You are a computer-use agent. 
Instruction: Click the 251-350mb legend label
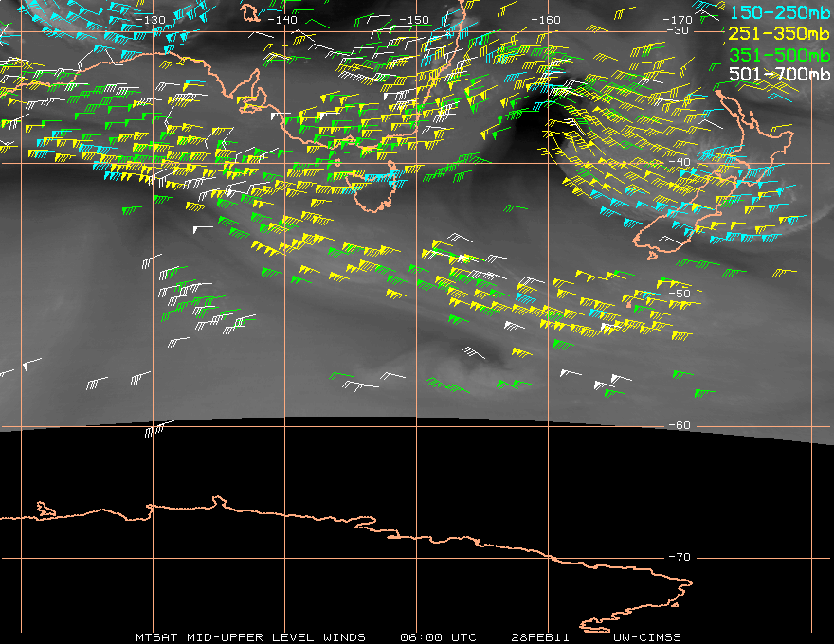click(x=779, y=33)
